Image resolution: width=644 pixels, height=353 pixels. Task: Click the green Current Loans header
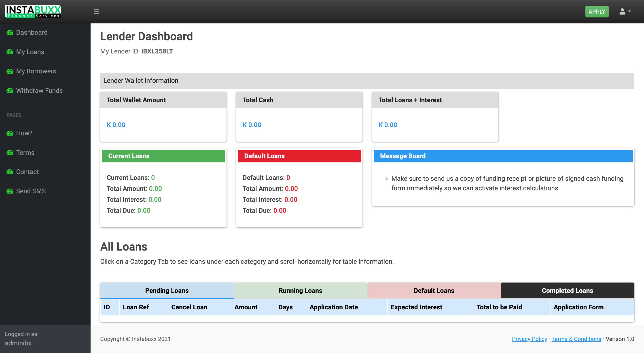tap(163, 156)
